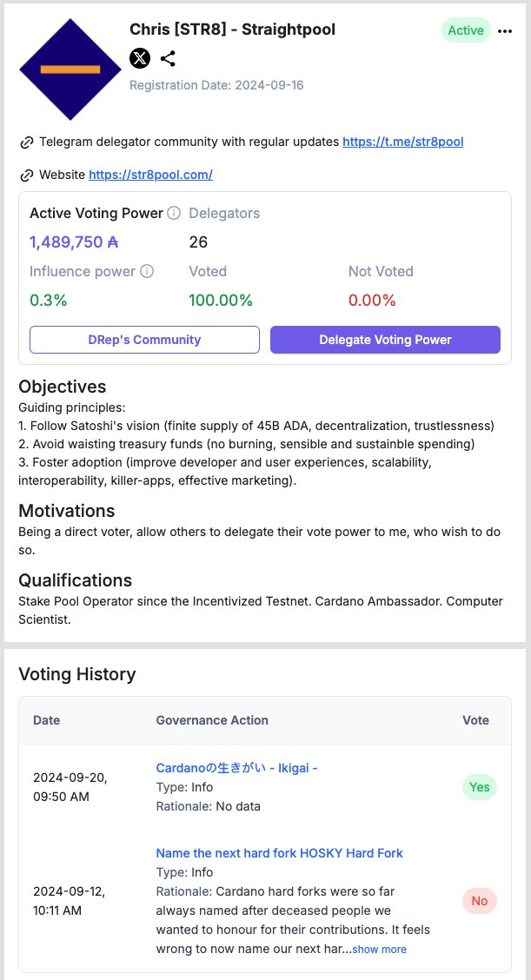Viewport: 531px width, 980px height.
Task: Click the Governance Action column header
Action: tap(212, 720)
